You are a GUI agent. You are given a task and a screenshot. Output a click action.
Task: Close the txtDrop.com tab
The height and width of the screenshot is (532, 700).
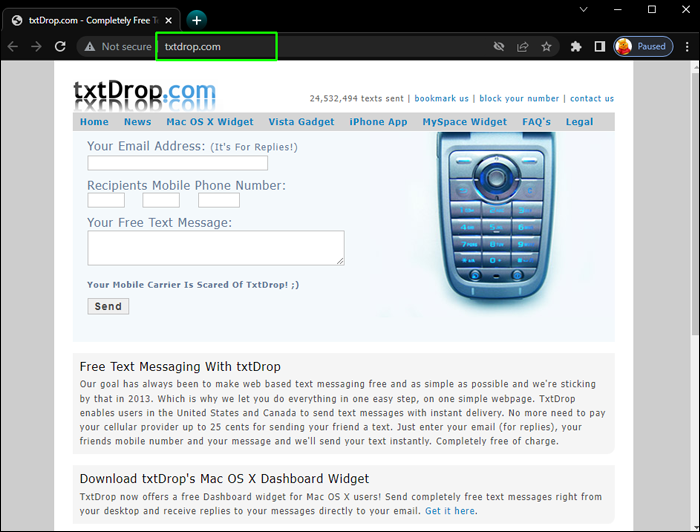click(168, 21)
